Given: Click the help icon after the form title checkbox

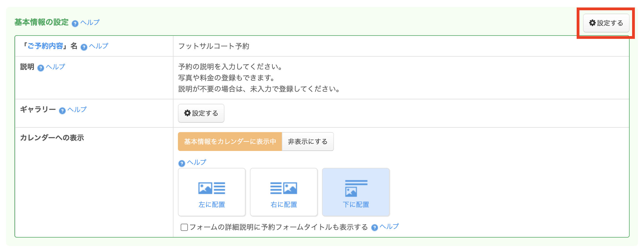Looking at the screenshot, I should pos(374,228).
